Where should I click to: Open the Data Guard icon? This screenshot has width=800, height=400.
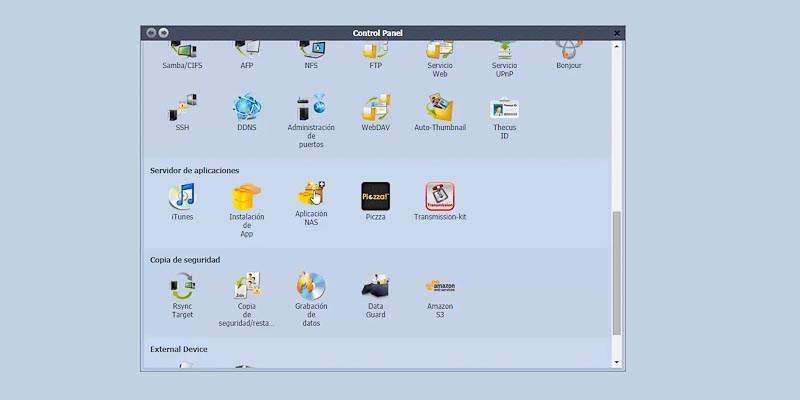[376, 286]
